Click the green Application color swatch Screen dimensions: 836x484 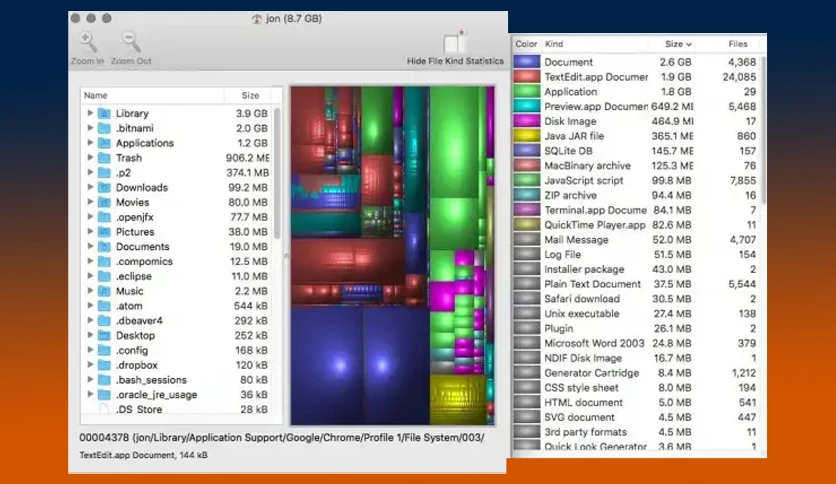pos(527,92)
